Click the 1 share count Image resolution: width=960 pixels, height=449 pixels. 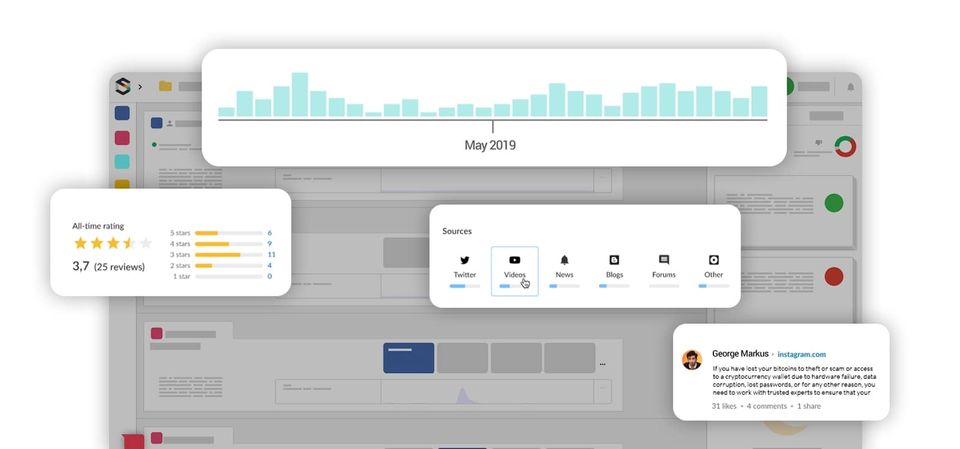point(809,406)
